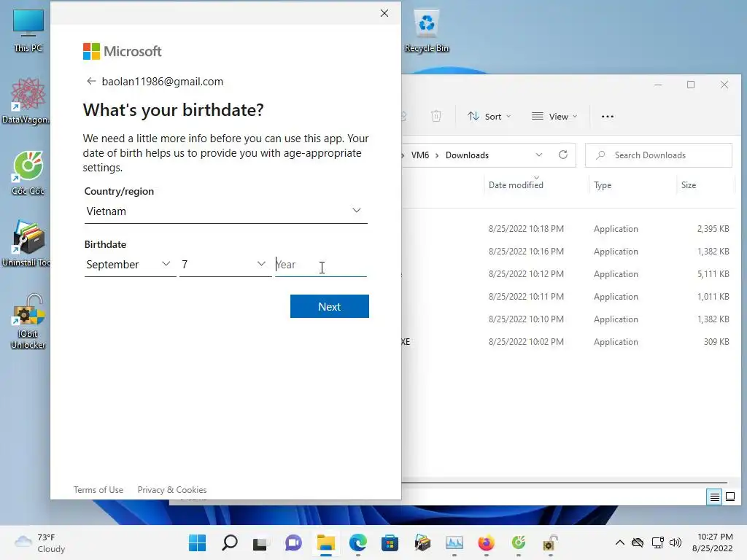The width and height of the screenshot is (747, 560).
Task: Sort by the Type column header
Action: (x=602, y=184)
